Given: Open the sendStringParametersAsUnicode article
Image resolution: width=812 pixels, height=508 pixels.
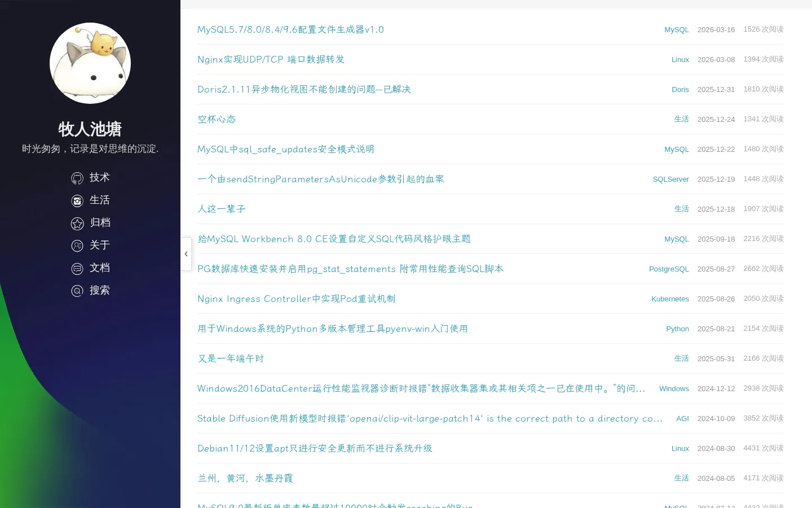Looking at the screenshot, I should [321, 179].
